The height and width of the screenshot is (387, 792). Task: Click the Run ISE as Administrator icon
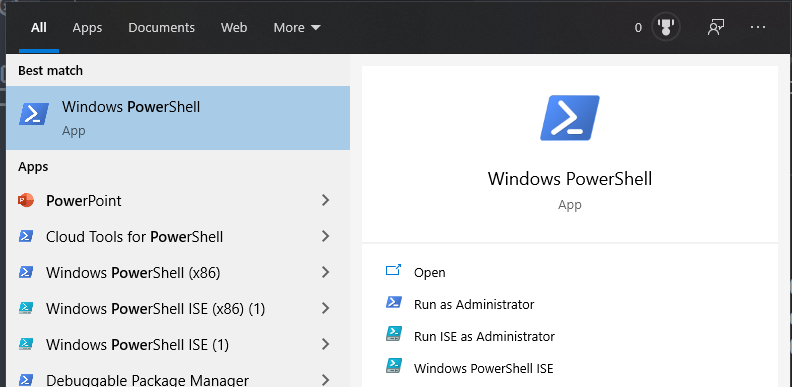393,333
